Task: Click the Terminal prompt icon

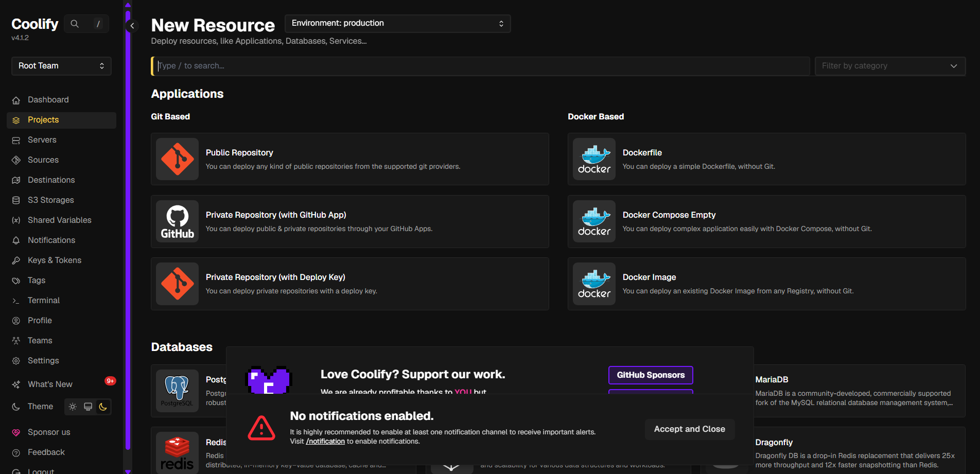Action: [x=16, y=301]
